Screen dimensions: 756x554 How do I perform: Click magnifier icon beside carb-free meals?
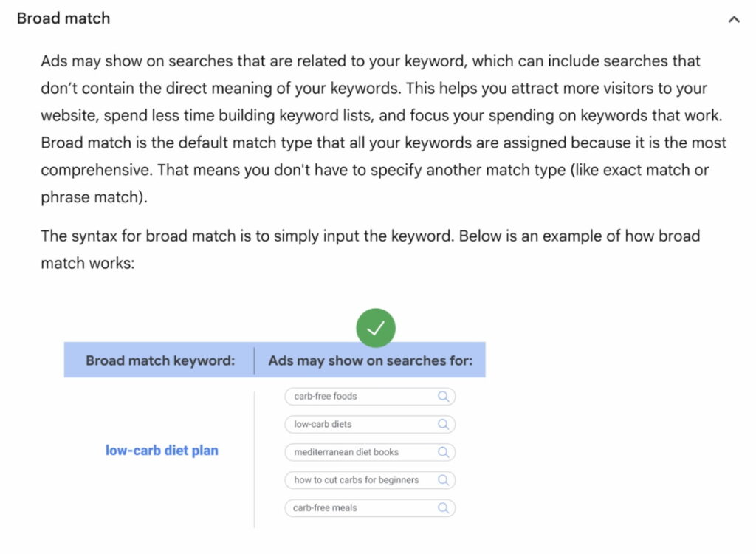(443, 508)
